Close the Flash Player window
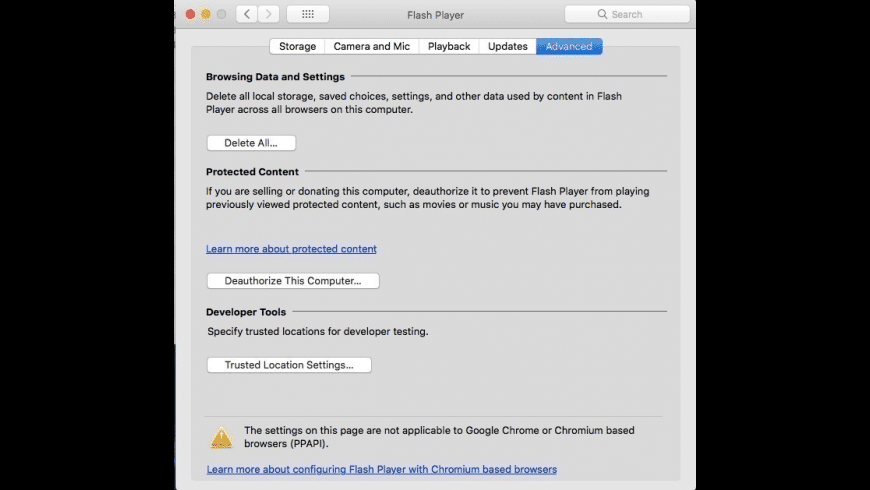Viewport: 870px width, 490px height. pos(190,14)
